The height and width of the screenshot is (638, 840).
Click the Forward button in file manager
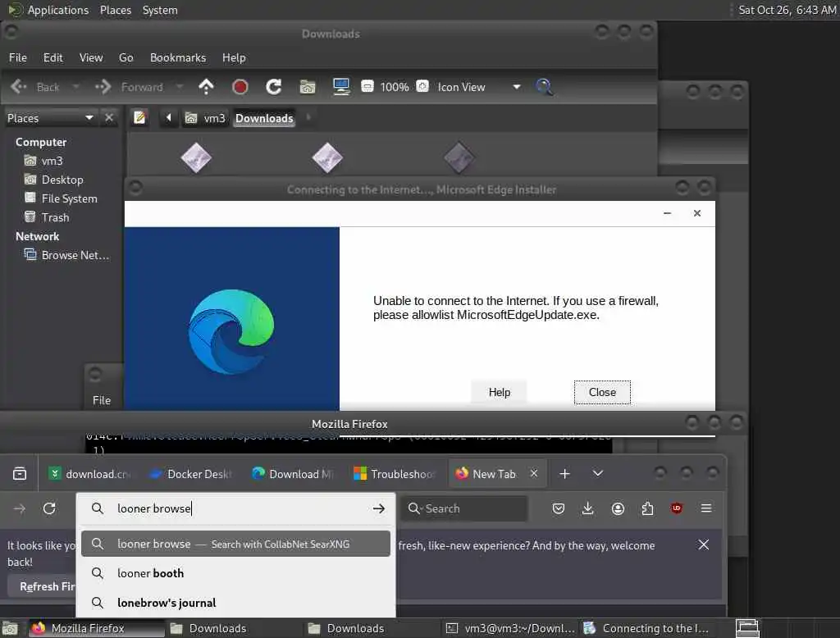tap(129, 87)
